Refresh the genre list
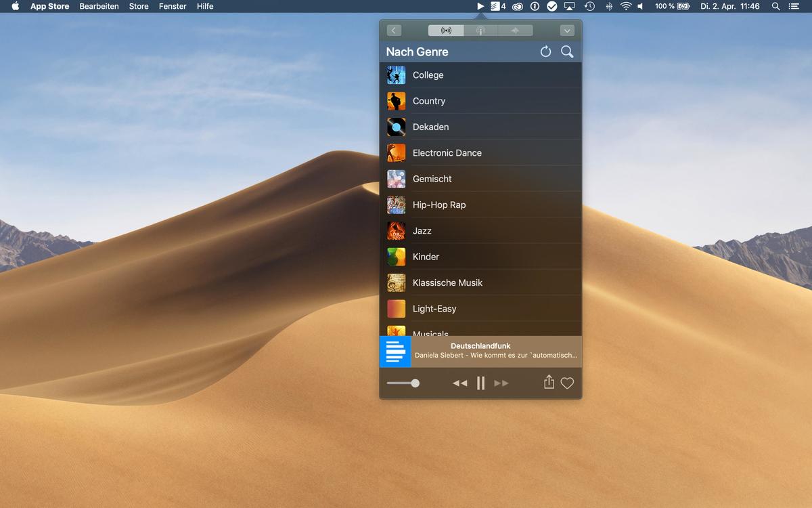This screenshot has width=812, height=508. (545, 51)
